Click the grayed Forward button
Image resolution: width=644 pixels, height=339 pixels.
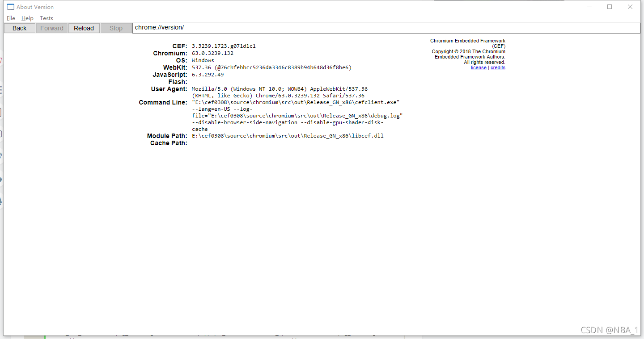(x=52, y=28)
